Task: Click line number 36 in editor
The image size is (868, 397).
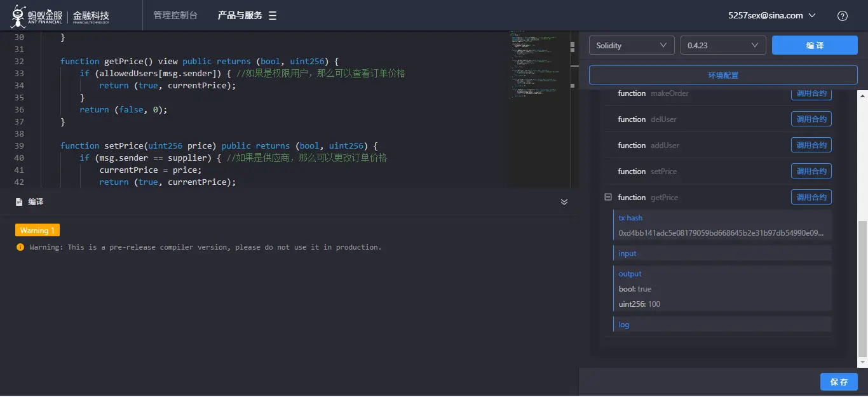Action: pos(18,109)
